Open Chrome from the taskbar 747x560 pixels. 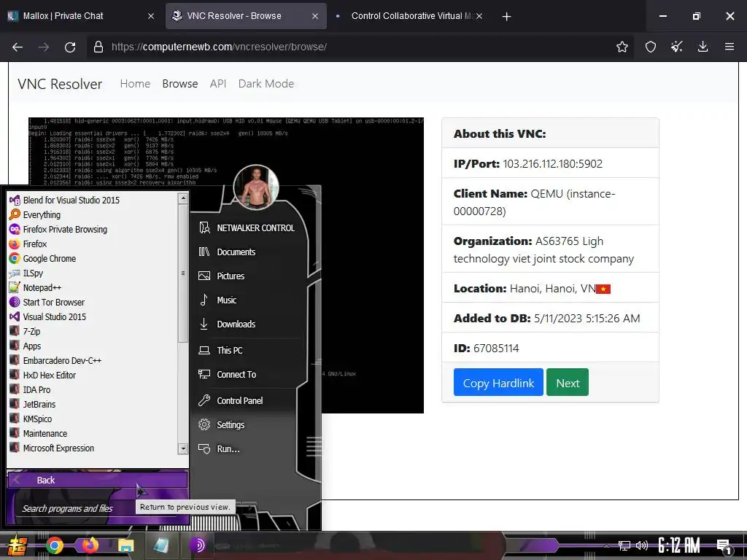click(x=54, y=545)
